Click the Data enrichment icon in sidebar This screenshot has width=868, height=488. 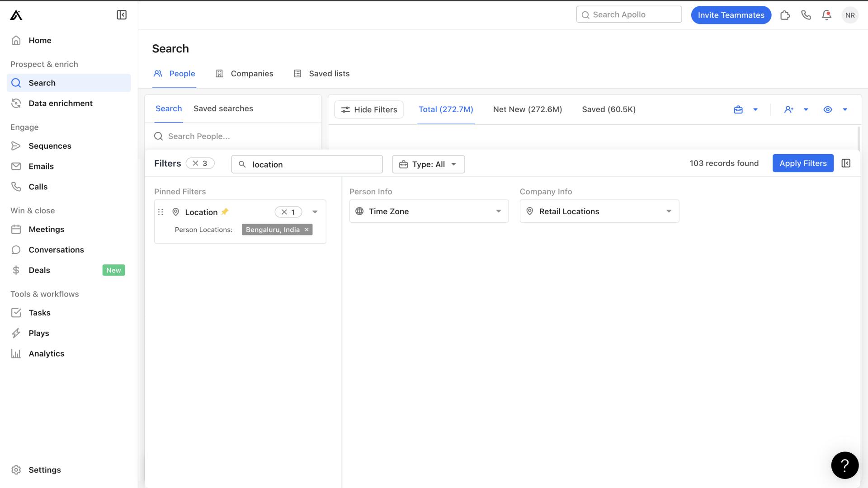[16, 103]
